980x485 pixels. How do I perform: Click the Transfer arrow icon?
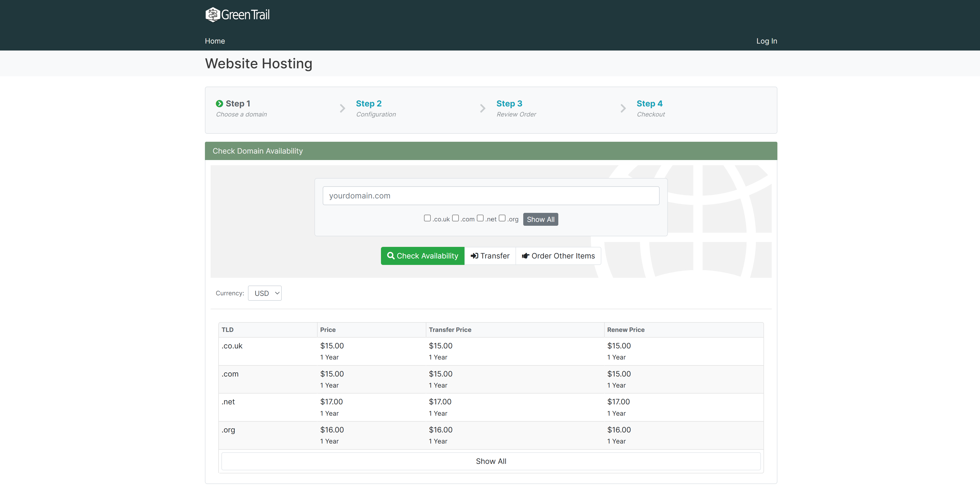click(x=474, y=256)
